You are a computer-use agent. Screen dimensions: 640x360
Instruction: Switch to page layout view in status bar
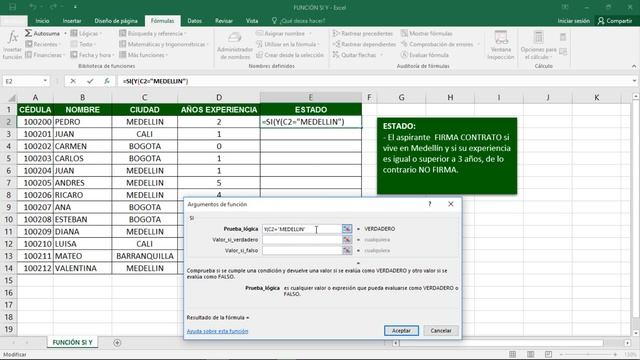tap(530, 354)
